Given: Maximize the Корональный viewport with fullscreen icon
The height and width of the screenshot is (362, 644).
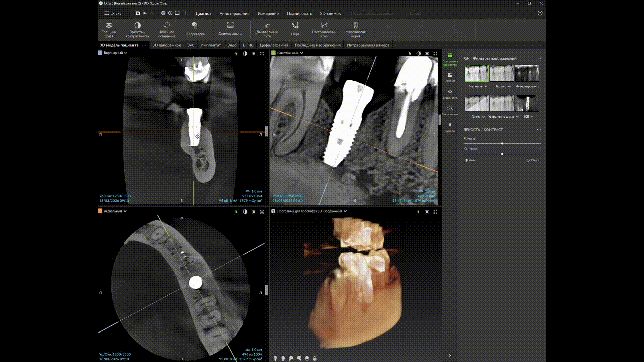Looking at the screenshot, I should tap(262, 53).
